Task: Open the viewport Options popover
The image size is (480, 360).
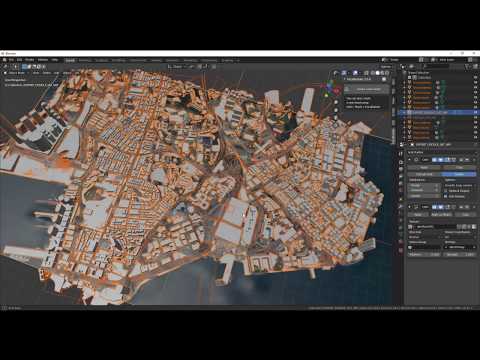Action: 386,67
